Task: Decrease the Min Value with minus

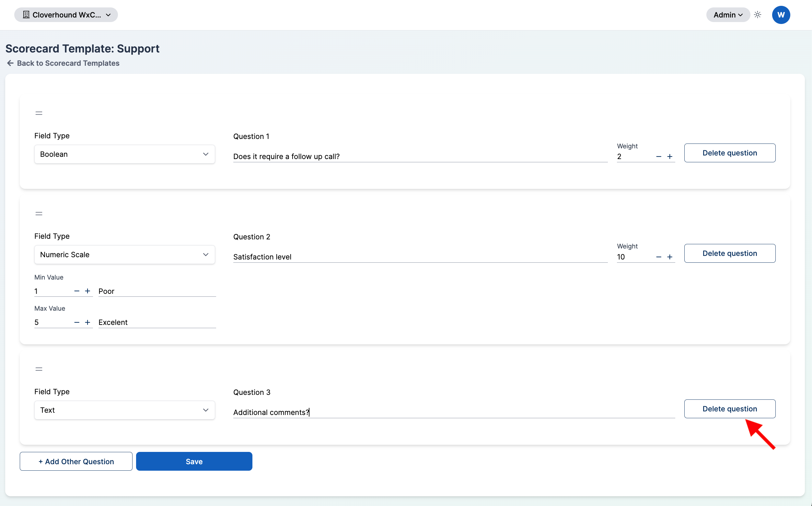Action: (x=77, y=291)
